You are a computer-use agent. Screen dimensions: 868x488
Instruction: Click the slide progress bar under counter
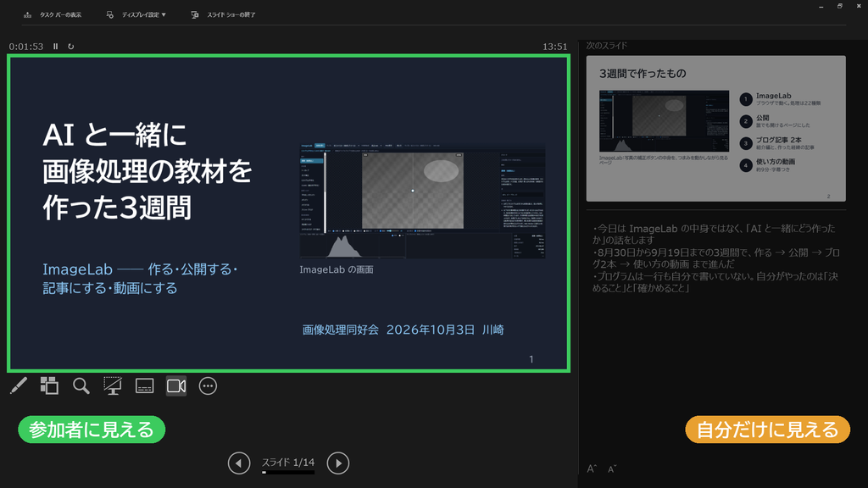pyautogui.click(x=288, y=473)
